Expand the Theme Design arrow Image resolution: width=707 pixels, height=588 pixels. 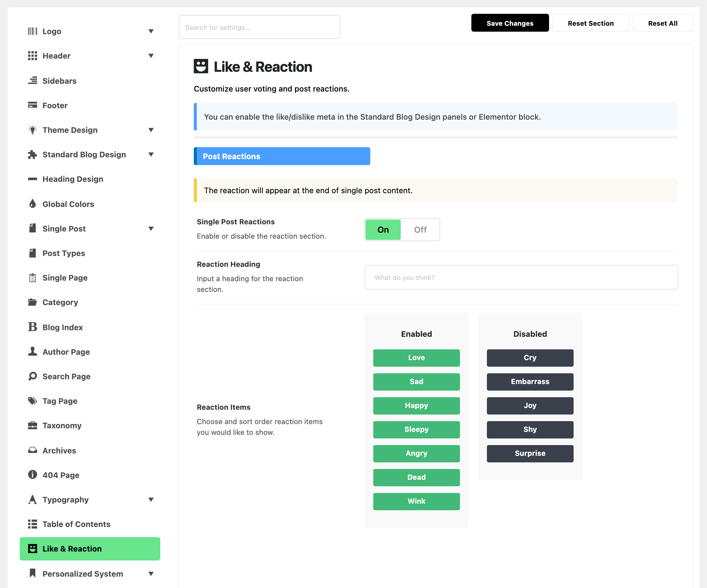(x=151, y=130)
